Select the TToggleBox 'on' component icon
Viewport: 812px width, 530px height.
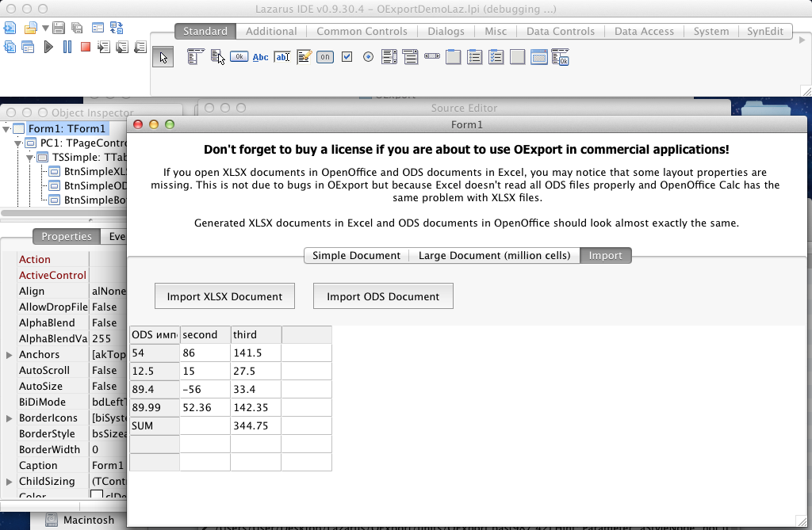(x=325, y=57)
